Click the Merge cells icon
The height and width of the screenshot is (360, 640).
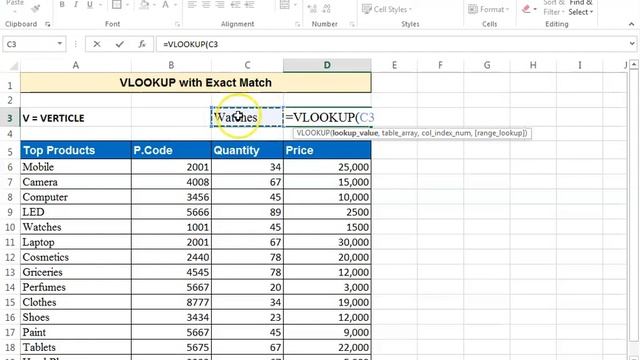click(x=284, y=5)
